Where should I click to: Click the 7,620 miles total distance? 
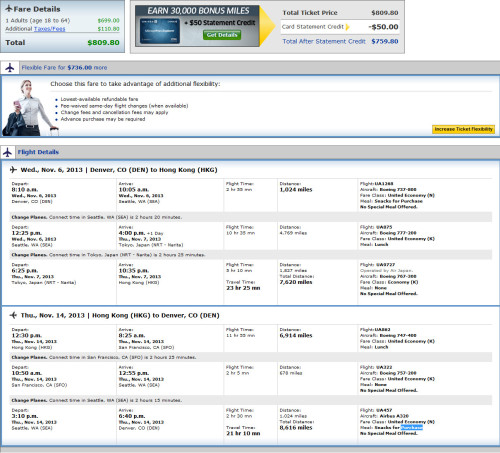(x=296, y=282)
